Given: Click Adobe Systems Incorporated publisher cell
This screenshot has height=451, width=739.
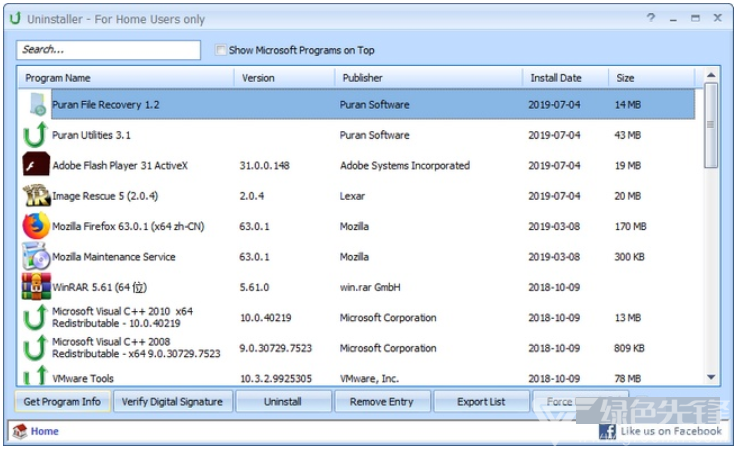Looking at the screenshot, I should coord(405,165).
